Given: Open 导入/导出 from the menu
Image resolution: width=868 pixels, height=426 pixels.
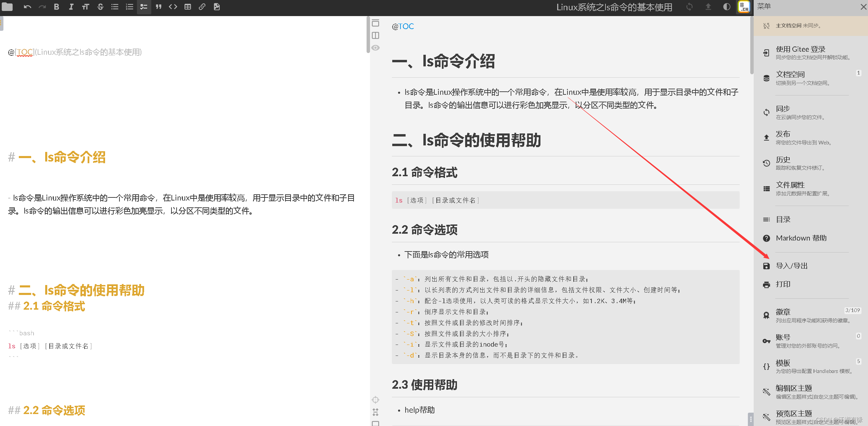Looking at the screenshot, I should (x=810, y=266).
